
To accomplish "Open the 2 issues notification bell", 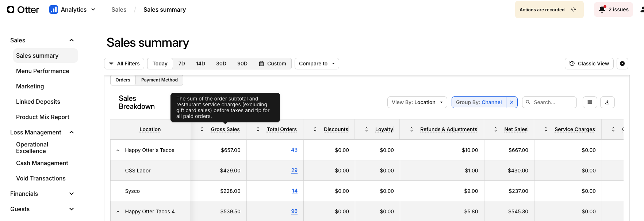I will pyautogui.click(x=614, y=9).
